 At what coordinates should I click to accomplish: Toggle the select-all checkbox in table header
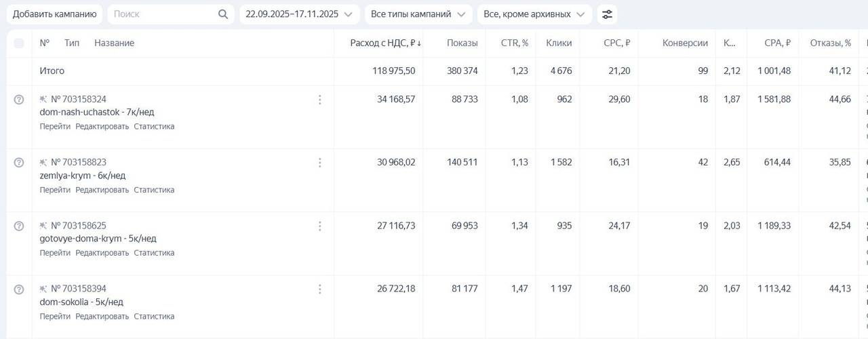click(19, 43)
